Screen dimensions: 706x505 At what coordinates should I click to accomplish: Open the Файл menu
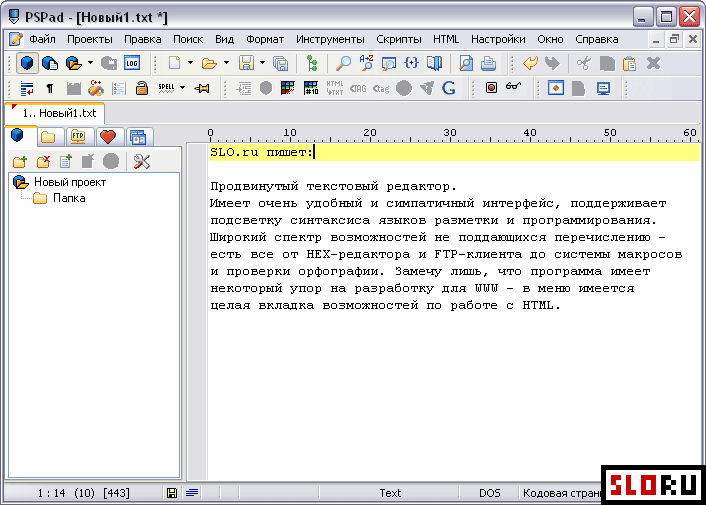point(42,40)
